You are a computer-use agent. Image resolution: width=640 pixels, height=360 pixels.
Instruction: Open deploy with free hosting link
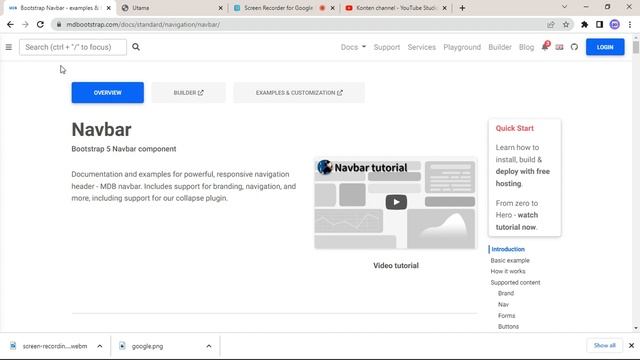[x=522, y=177]
